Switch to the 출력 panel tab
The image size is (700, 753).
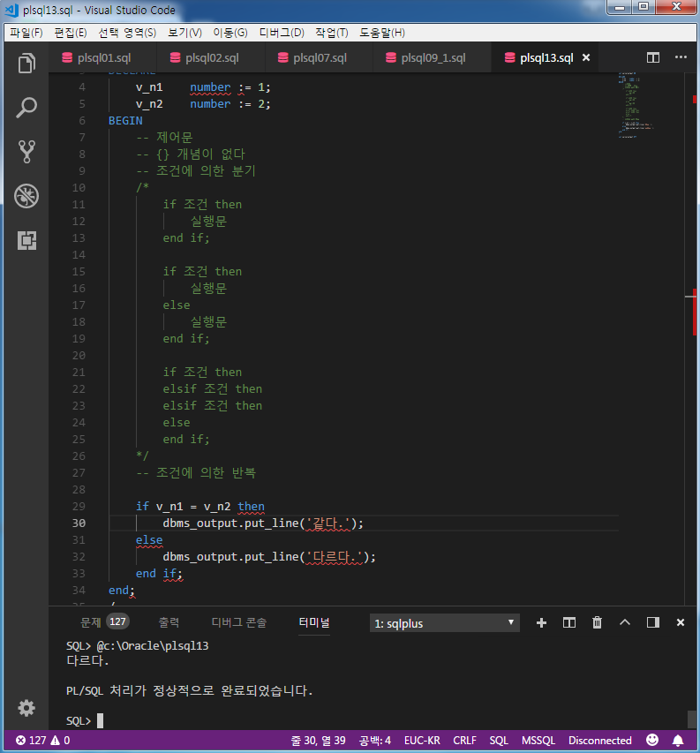click(169, 622)
